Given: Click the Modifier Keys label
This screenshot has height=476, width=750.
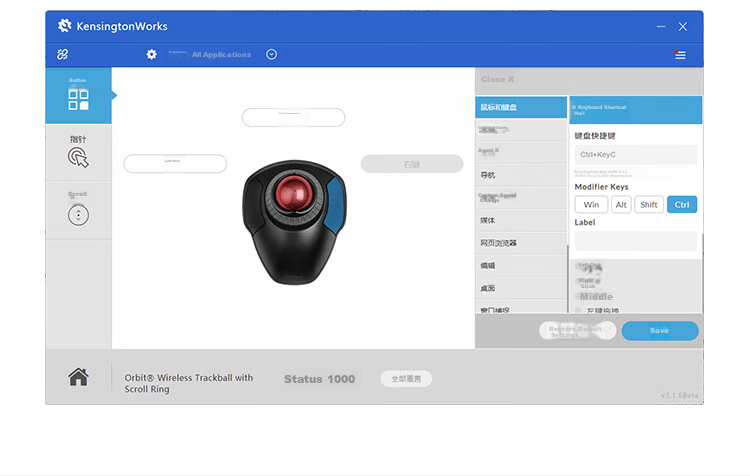Looking at the screenshot, I should [601, 187].
